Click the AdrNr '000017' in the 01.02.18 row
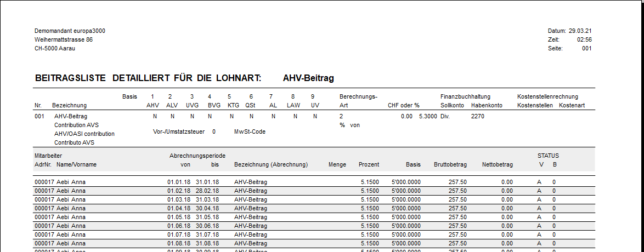Image resolution: width=644 pixels, height=252 pixels. 44,191
